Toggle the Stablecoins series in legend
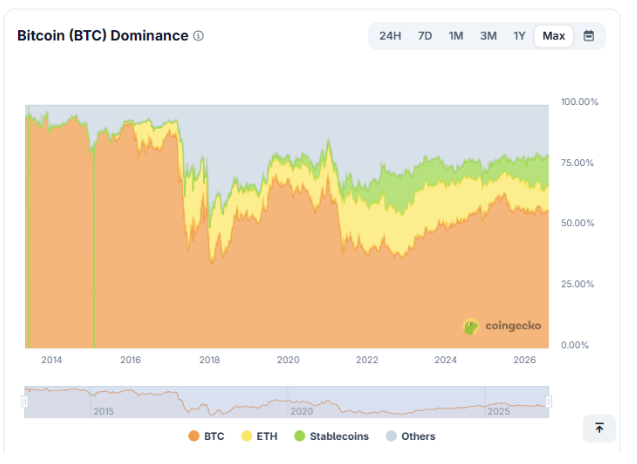The height and width of the screenshot is (464, 637). [332, 436]
